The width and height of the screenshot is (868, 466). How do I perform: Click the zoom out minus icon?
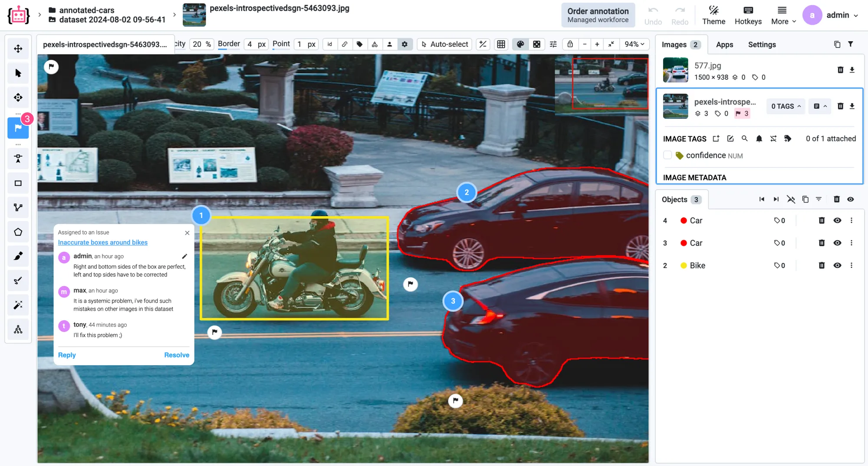coord(585,44)
